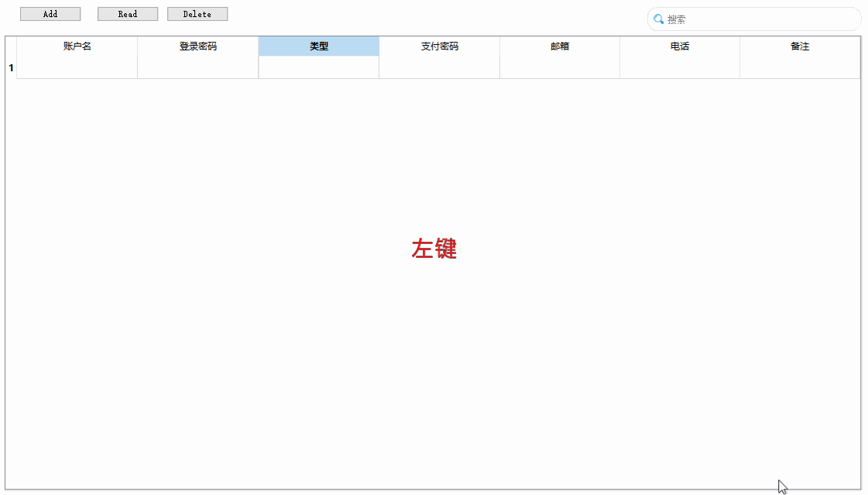The width and height of the screenshot is (868, 495).
Task: Click the 账户名 cell of row 1
Action: click(x=76, y=67)
